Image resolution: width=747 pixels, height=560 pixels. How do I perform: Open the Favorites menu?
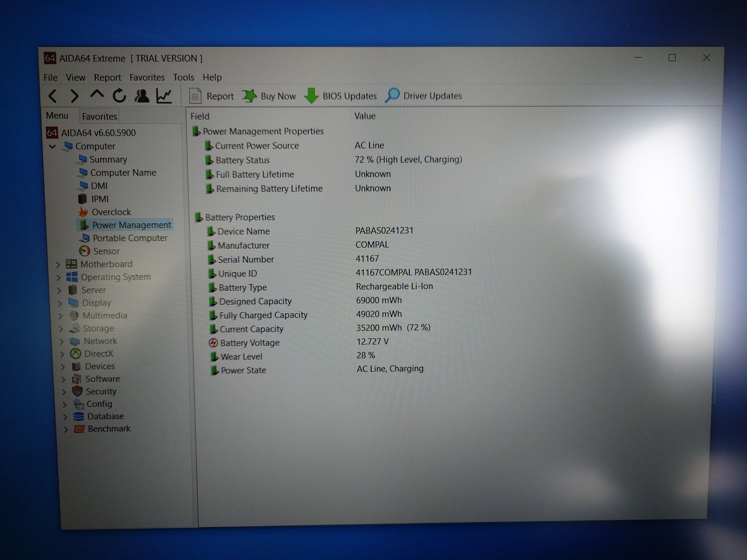(x=147, y=77)
